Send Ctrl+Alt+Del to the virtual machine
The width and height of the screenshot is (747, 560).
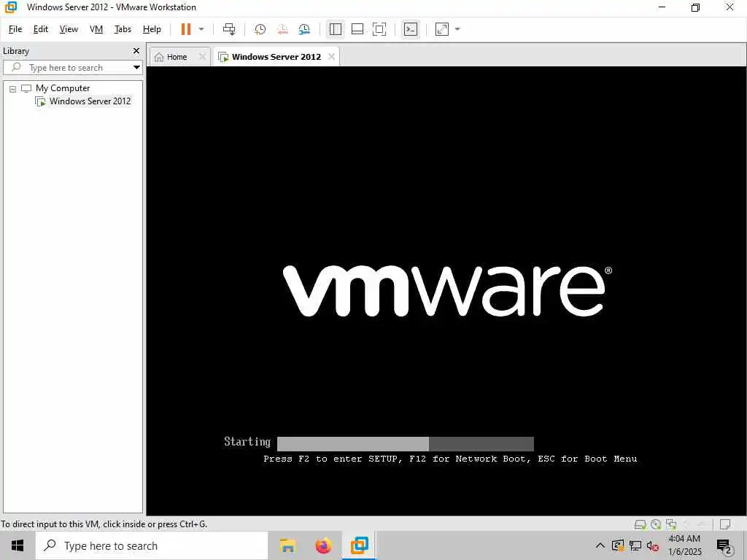point(229,29)
